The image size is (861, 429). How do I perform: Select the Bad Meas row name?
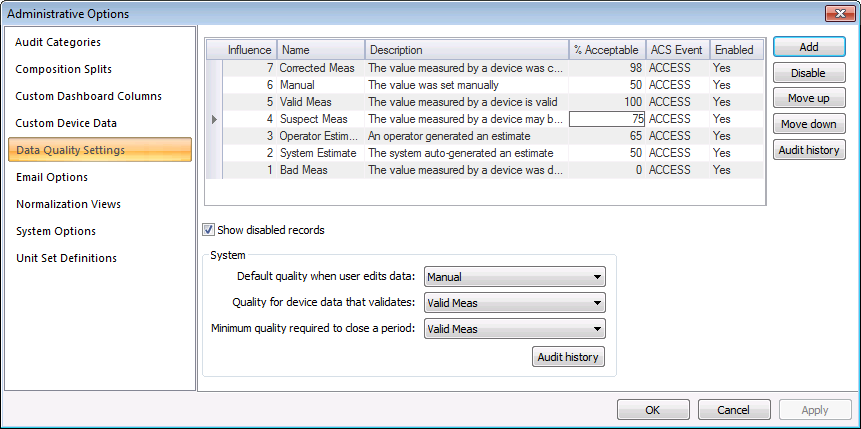[304, 170]
